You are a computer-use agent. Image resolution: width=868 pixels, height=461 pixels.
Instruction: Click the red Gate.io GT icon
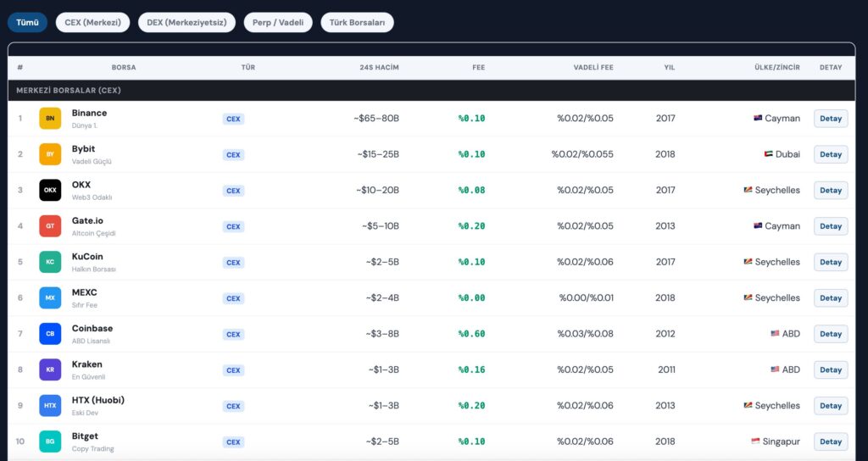50,226
